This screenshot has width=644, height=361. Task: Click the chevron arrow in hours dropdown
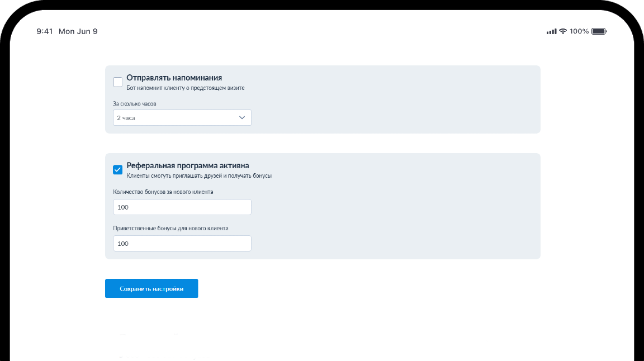242,118
